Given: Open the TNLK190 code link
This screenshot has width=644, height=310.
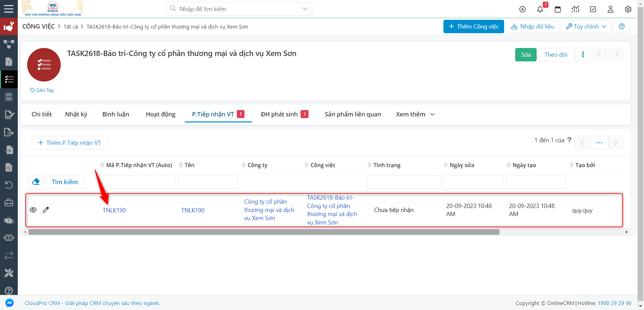Looking at the screenshot, I should tap(114, 210).
